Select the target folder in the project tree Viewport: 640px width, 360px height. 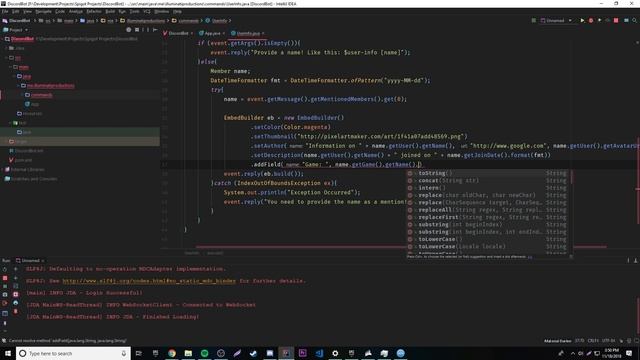coord(21,141)
